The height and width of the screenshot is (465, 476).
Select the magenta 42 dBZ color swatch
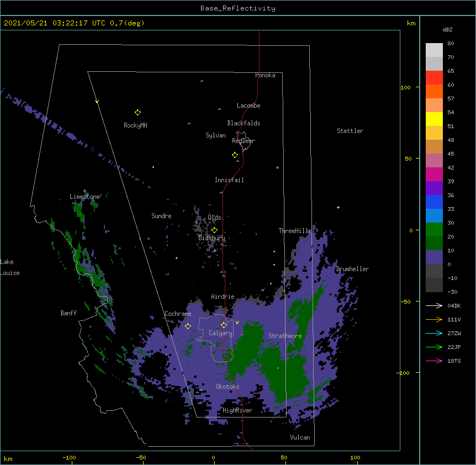(x=434, y=174)
